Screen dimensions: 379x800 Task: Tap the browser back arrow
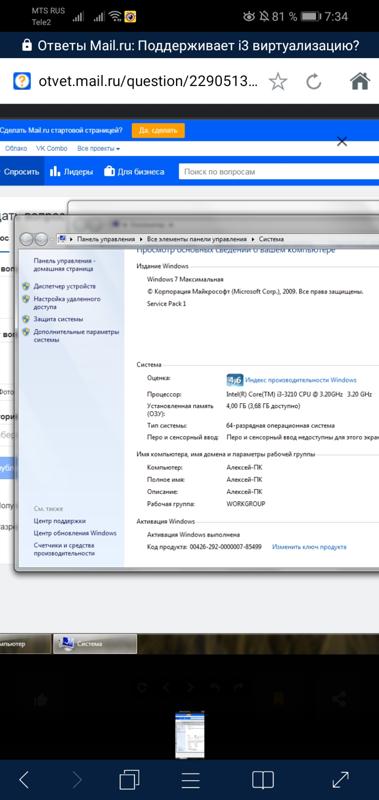23,779
